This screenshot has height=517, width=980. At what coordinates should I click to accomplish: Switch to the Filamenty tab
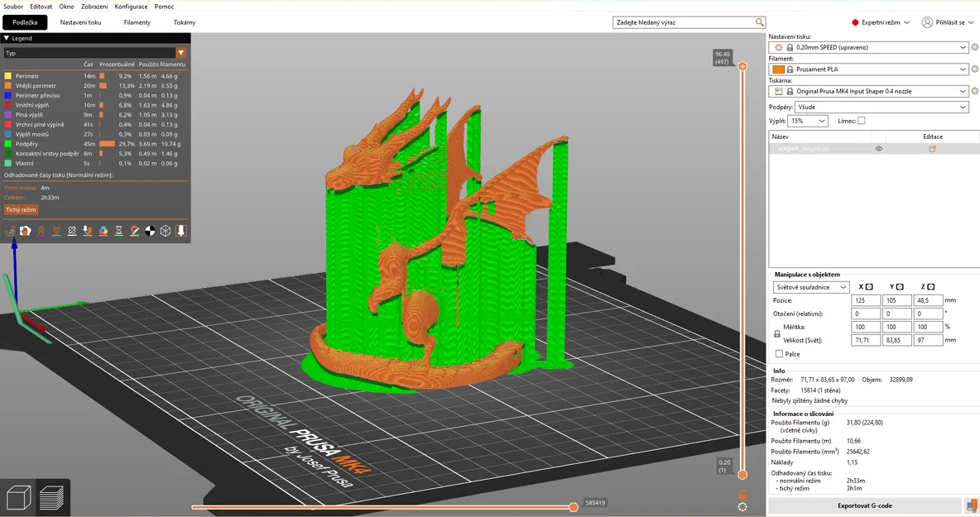tap(137, 22)
